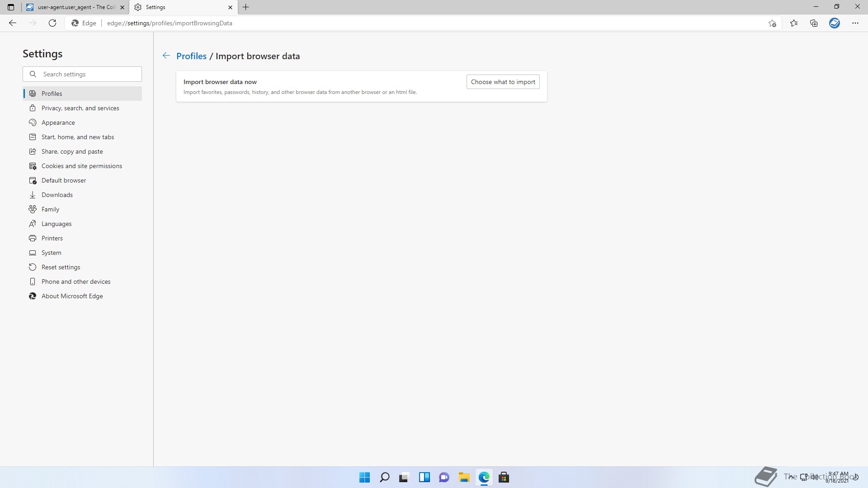
Task: Follow the Profiles breadcrumb link
Action: click(x=191, y=56)
